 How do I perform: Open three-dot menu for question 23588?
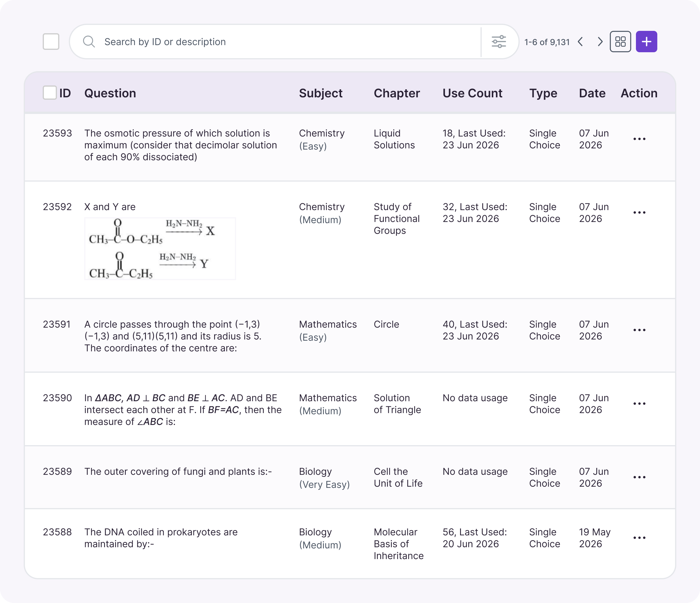[639, 538]
